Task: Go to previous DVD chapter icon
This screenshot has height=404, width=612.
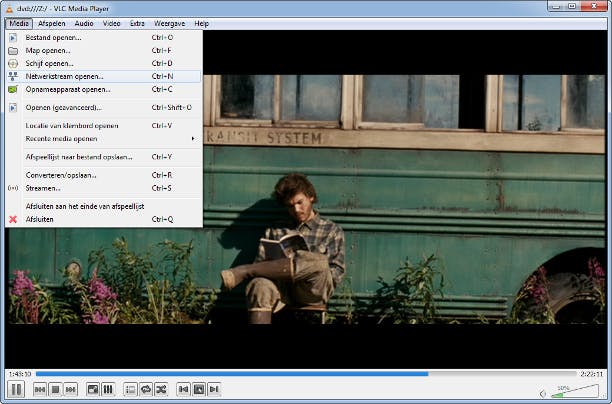Action: pos(183,389)
